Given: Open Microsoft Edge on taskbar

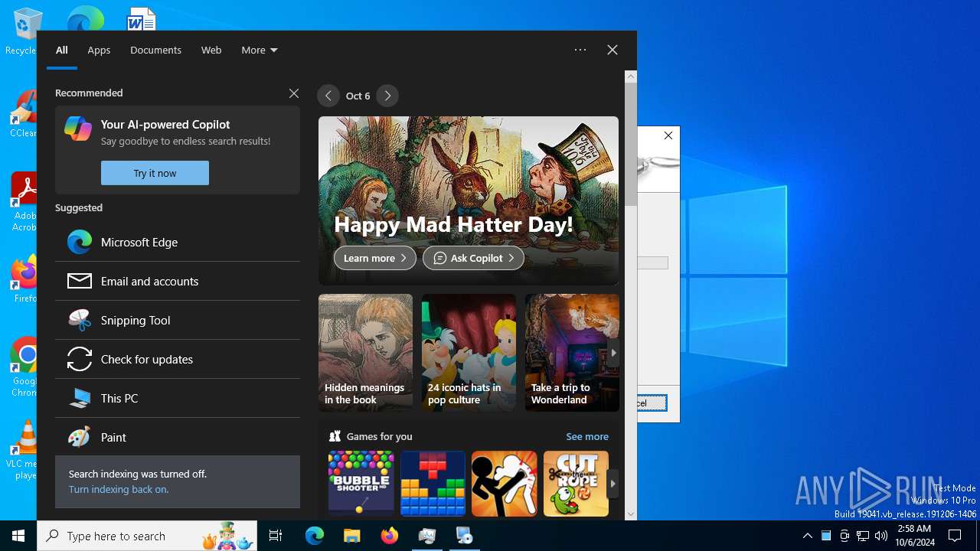Looking at the screenshot, I should tap(315, 536).
